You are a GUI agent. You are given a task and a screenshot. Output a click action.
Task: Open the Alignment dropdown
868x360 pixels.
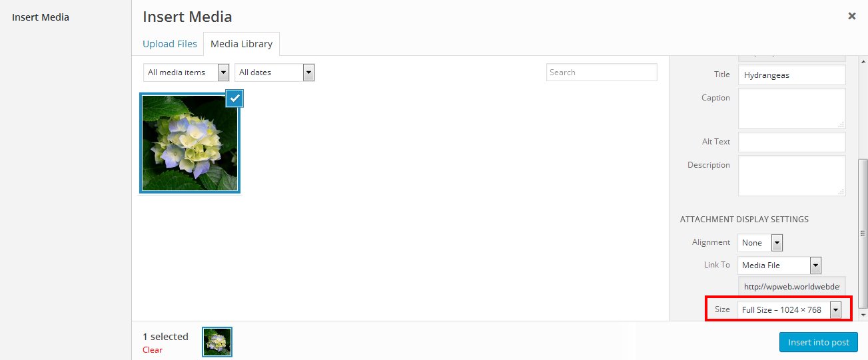[x=760, y=243]
